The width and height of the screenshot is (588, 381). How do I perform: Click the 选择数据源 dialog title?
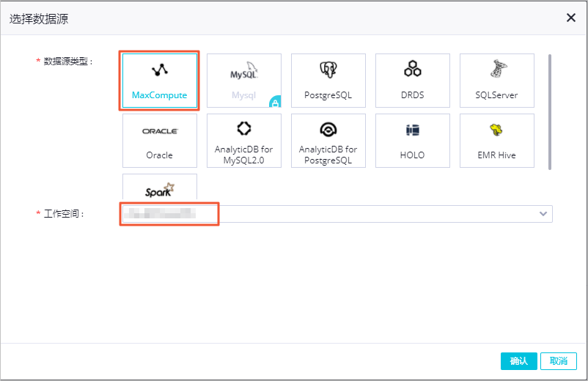click(39, 18)
